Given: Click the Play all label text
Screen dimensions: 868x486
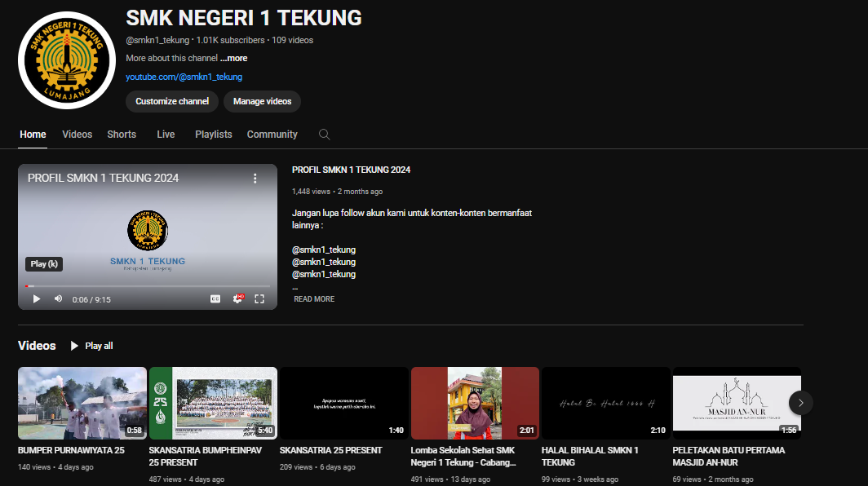Looking at the screenshot, I should click(99, 346).
